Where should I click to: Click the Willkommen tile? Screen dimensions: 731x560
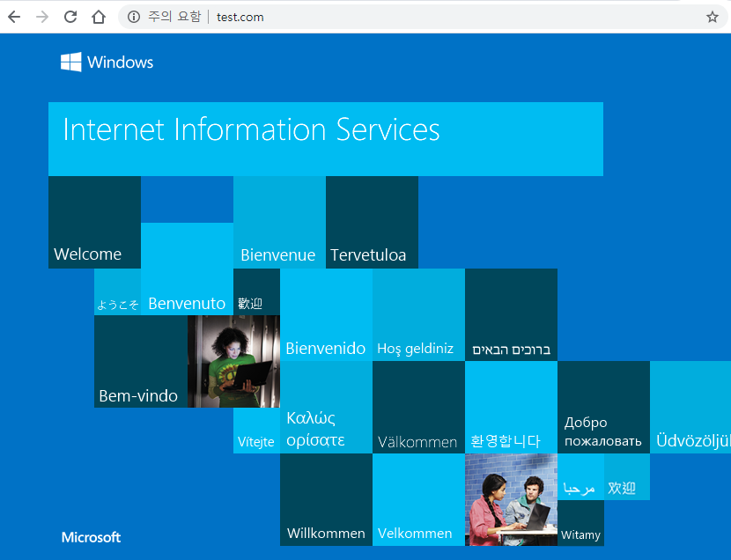(326, 499)
